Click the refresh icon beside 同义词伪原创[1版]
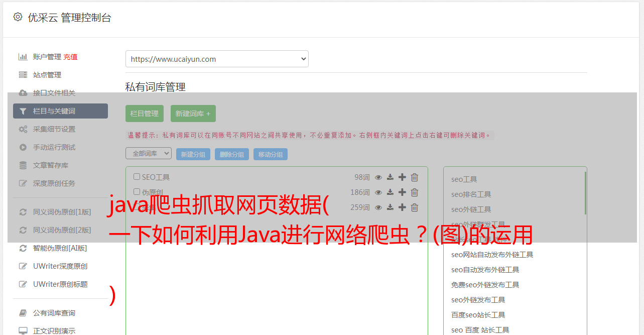The image size is (644, 335). click(23, 212)
